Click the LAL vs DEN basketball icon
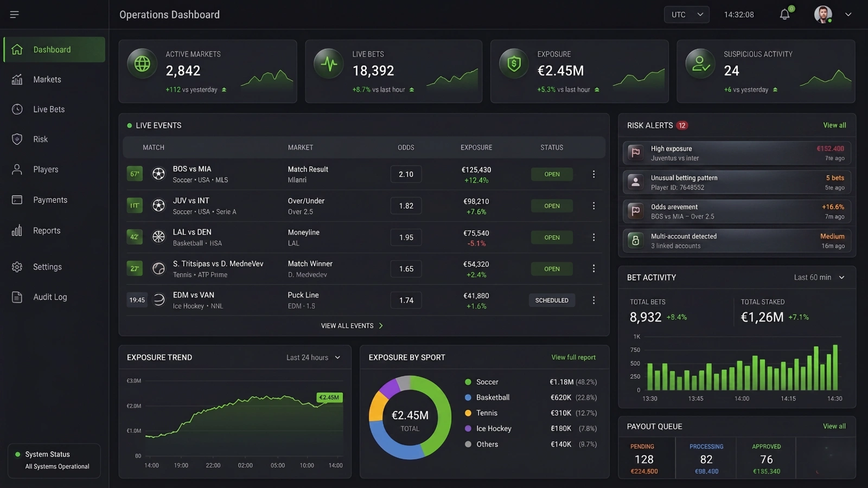The height and width of the screenshot is (488, 868). click(158, 237)
